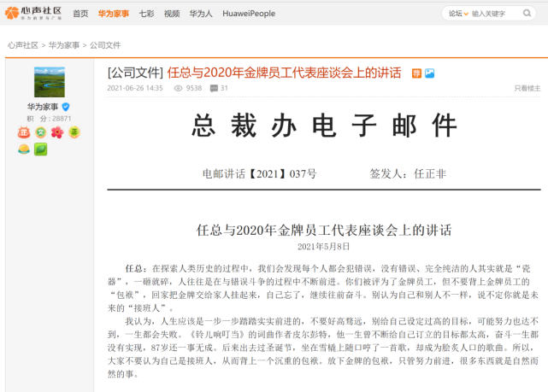Open the 华为人 nav item

(201, 14)
